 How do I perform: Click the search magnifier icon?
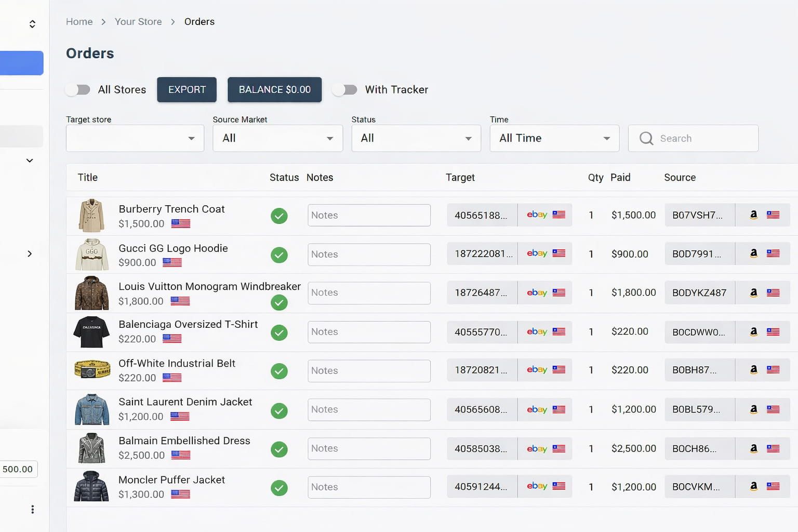tap(646, 138)
